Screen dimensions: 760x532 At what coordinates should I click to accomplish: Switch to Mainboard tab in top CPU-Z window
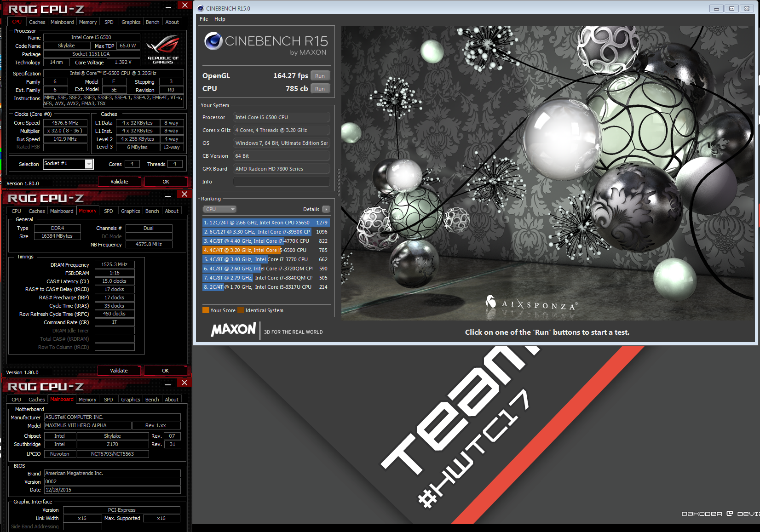[62, 22]
